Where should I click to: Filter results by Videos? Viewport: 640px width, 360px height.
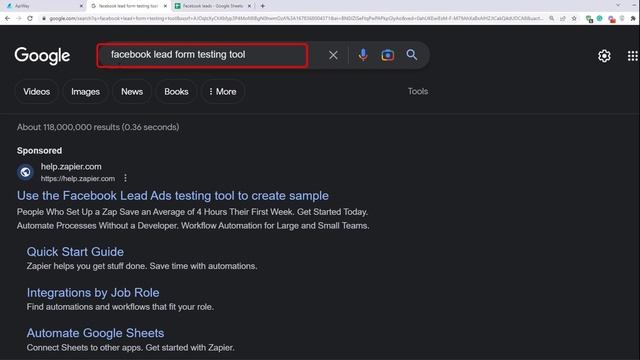pos(37,92)
